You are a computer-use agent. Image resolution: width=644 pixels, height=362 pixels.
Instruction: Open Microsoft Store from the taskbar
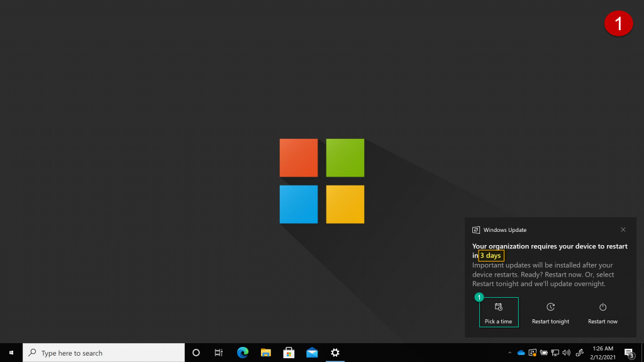tap(289, 353)
